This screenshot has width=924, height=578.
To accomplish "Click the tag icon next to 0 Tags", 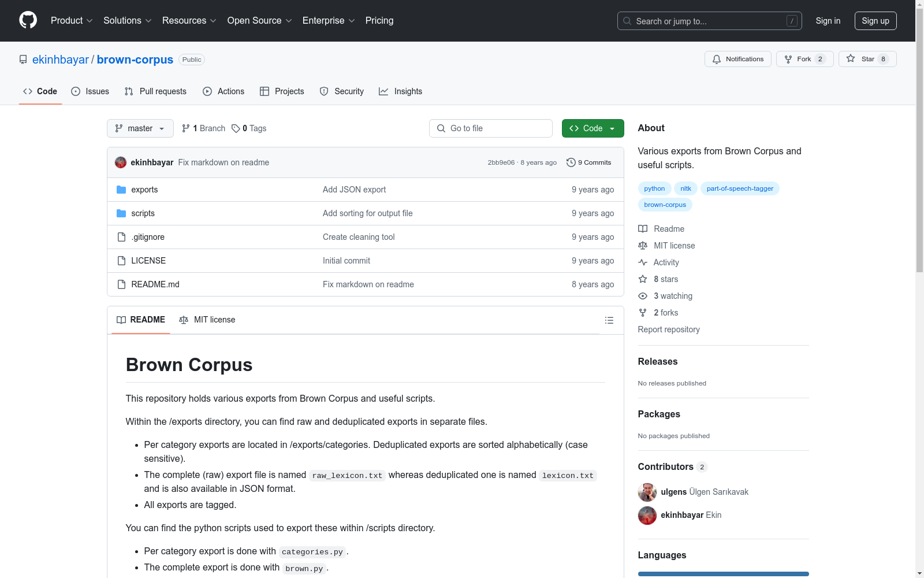I will point(236,128).
